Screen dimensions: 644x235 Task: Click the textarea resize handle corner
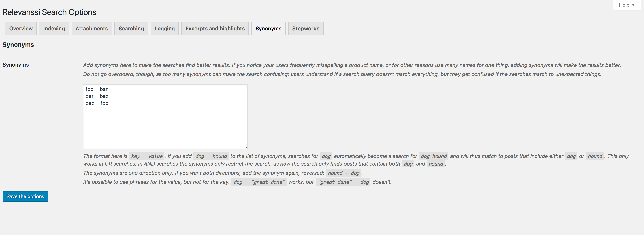[x=246, y=147]
